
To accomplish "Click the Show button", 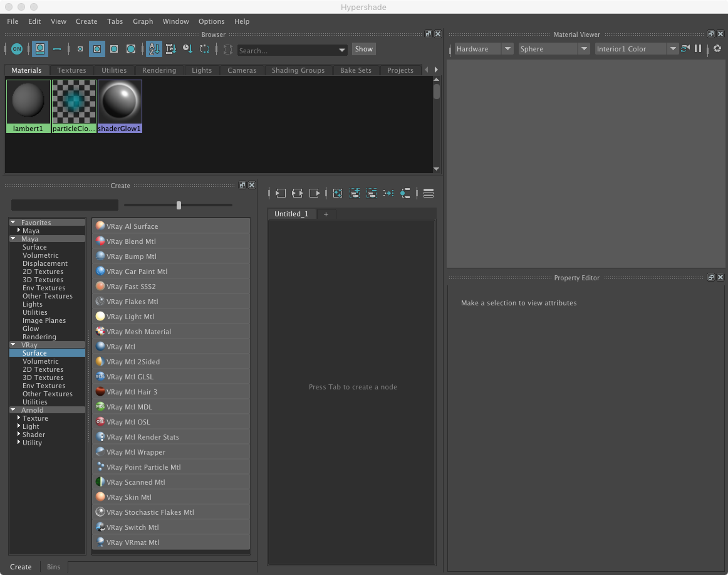I will pyautogui.click(x=363, y=49).
